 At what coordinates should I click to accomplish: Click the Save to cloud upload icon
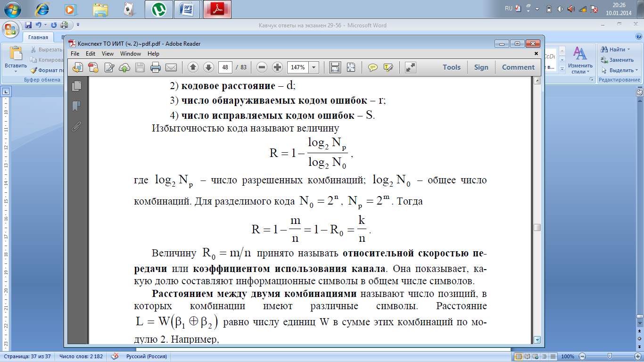pos(124,67)
